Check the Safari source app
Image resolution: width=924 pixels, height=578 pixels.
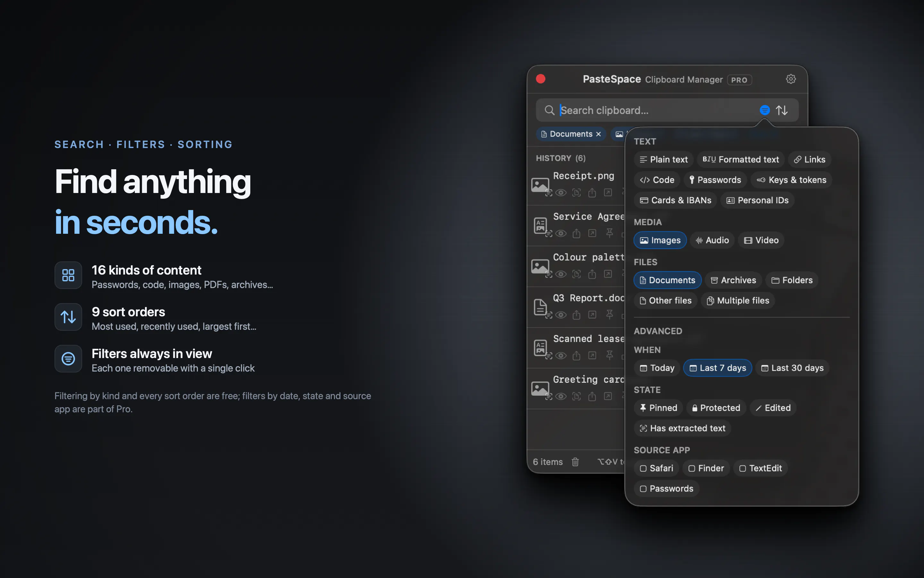[656, 468]
